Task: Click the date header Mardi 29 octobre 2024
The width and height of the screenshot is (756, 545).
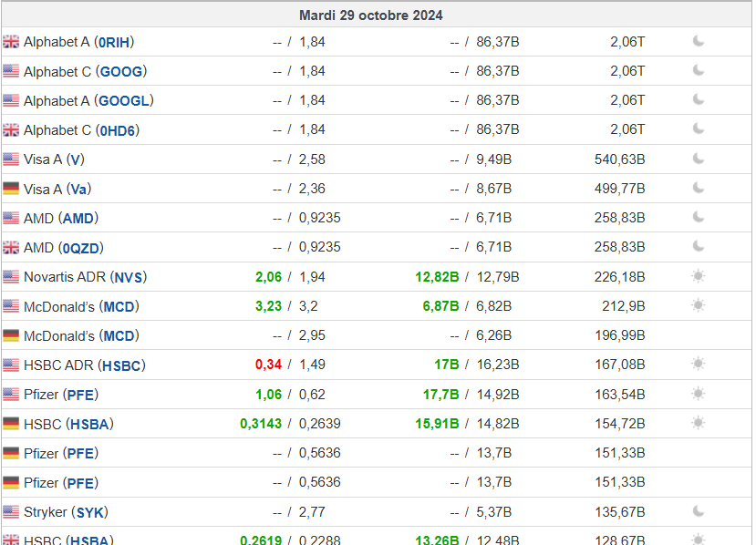Action: [371, 15]
